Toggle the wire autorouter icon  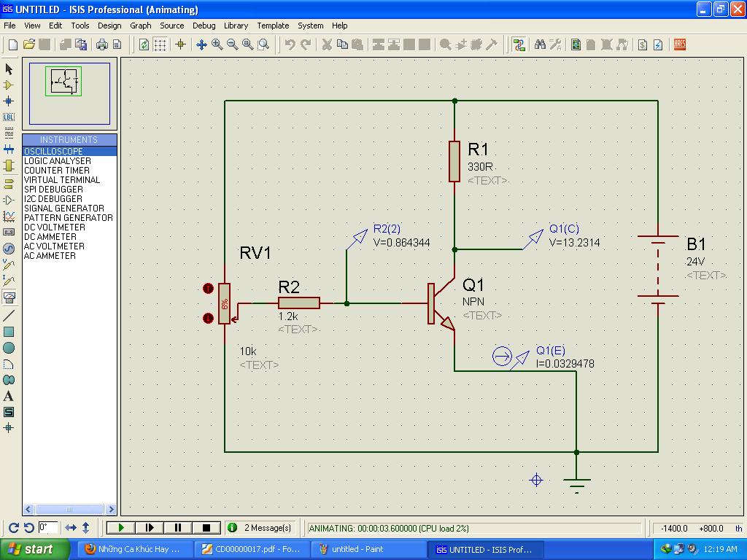click(519, 44)
